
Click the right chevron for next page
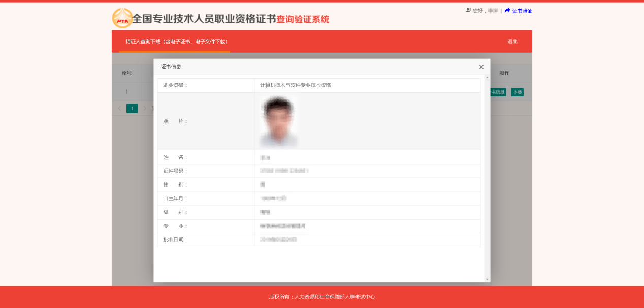(x=144, y=108)
